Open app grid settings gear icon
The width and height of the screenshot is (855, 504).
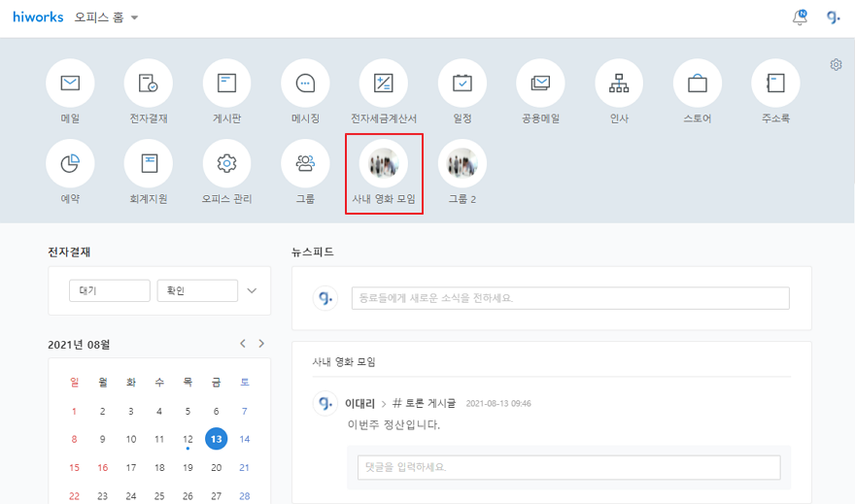click(x=836, y=65)
